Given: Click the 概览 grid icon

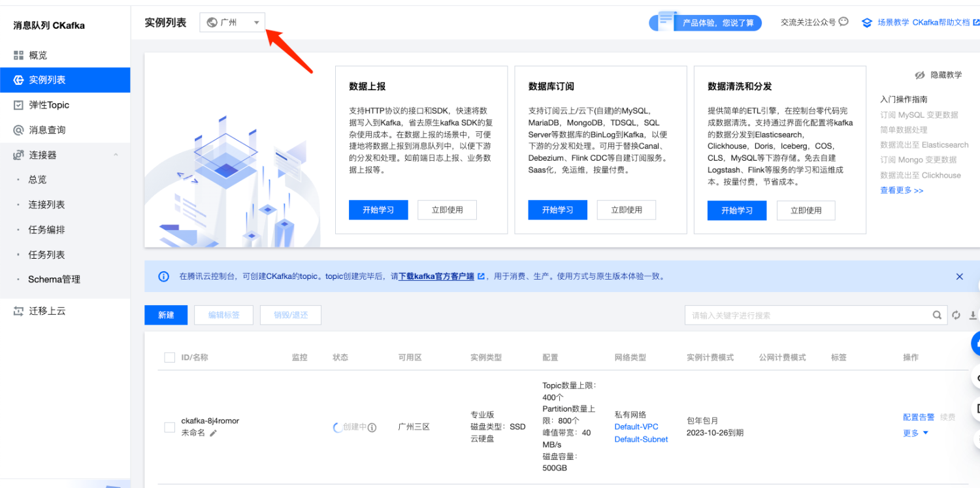Looking at the screenshot, I should click(18, 55).
